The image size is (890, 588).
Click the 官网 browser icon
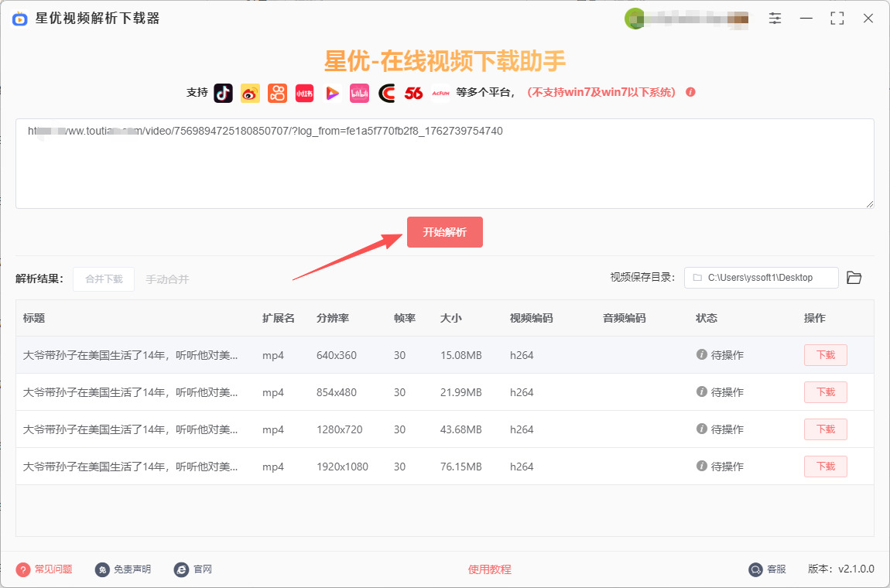182,569
